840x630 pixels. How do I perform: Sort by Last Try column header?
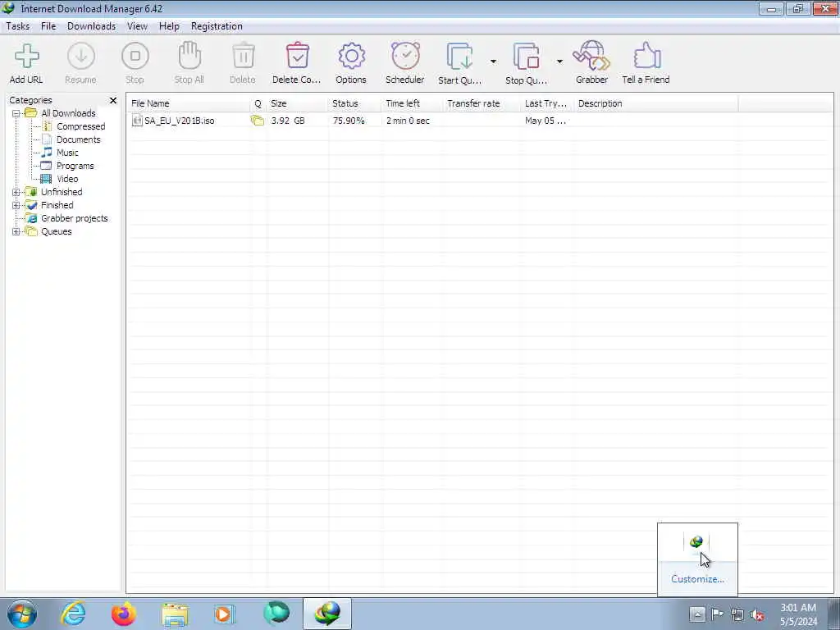point(546,103)
